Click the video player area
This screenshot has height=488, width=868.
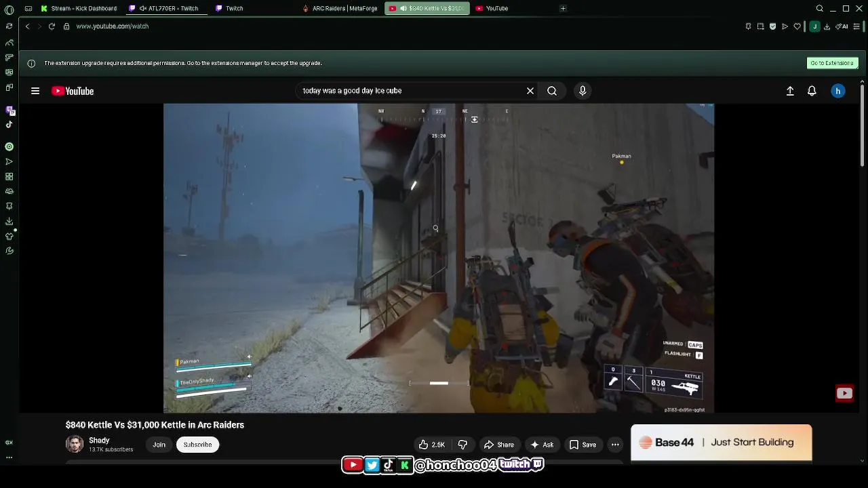click(438, 258)
